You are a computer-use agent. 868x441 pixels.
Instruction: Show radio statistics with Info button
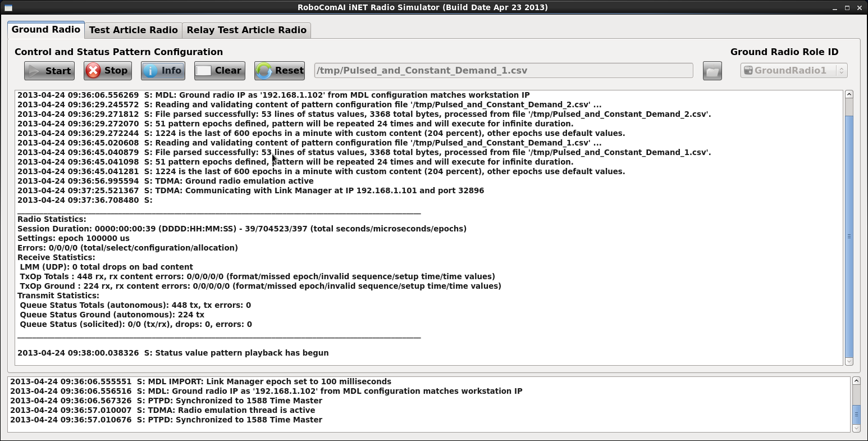[163, 71]
